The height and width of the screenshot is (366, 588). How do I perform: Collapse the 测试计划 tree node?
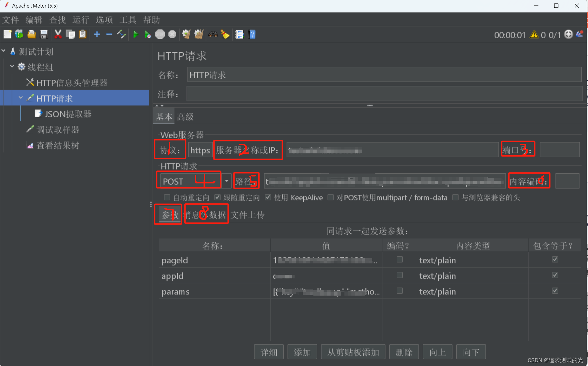4,51
